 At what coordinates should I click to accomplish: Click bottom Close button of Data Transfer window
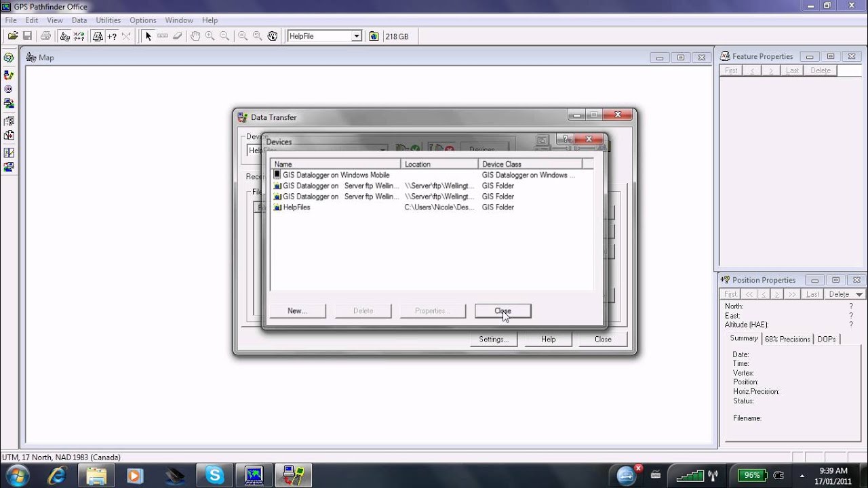(x=603, y=339)
